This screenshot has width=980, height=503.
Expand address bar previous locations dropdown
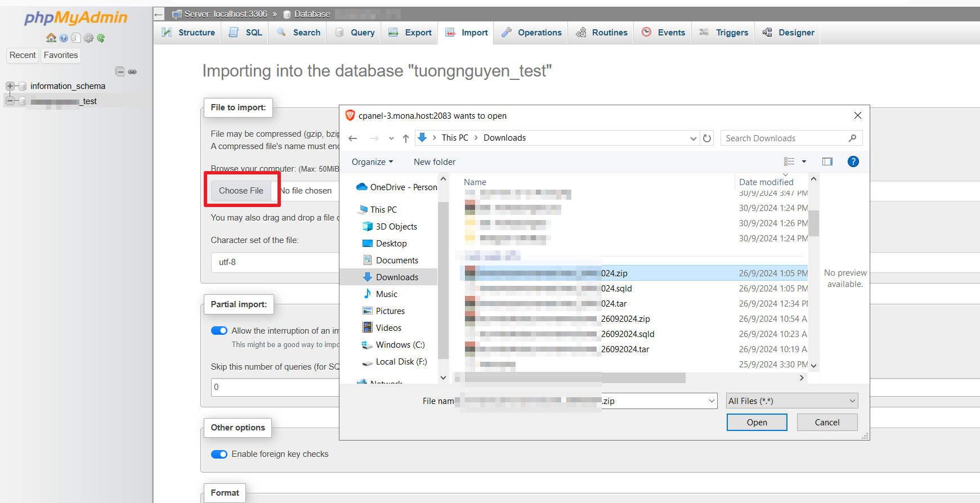tap(693, 138)
